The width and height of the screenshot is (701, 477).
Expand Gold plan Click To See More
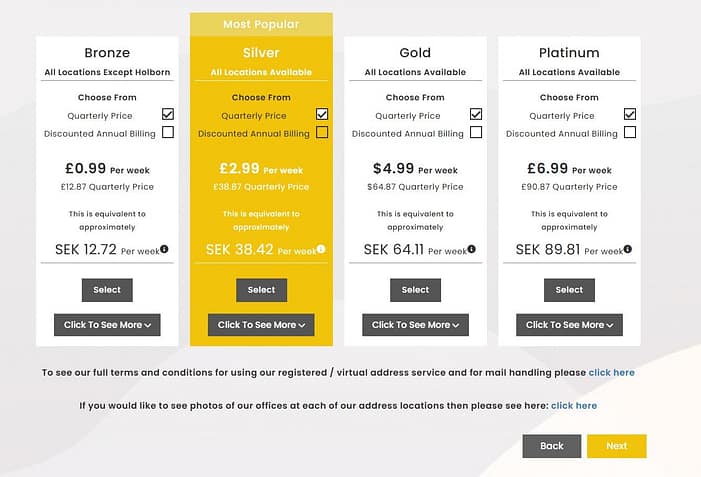tap(415, 325)
